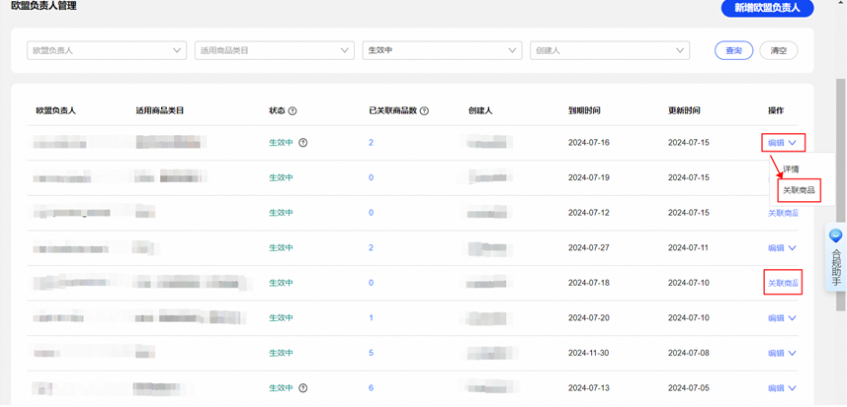847x407 pixels.
Task: Click status help icon in the 2024-07-13 row
Action: (303, 388)
